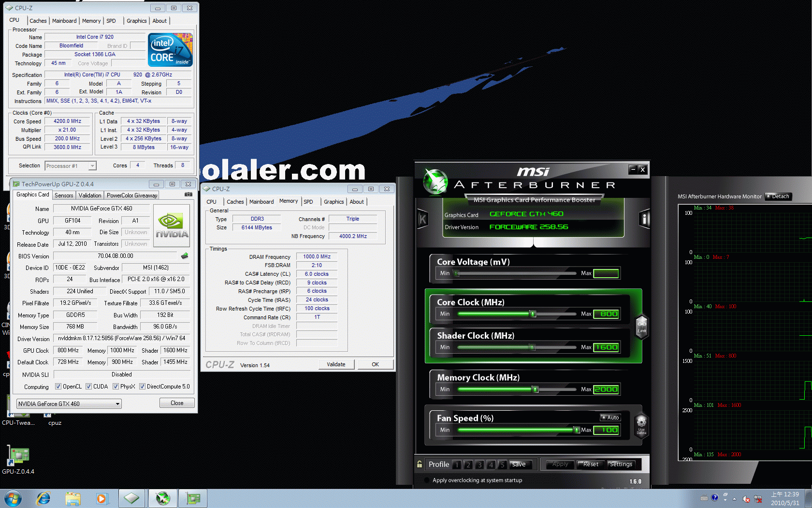
Task: Open Mainboard tab in CPU-Z processor window
Action: tap(64, 21)
